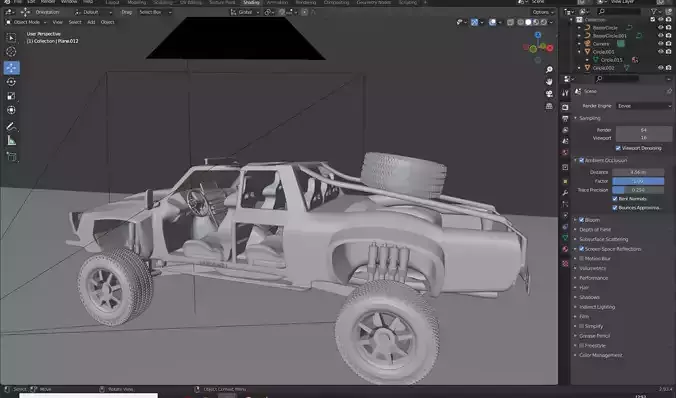Open the Select Box drag dropdown
The width and height of the screenshot is (676, 398).
pos(155,13)
